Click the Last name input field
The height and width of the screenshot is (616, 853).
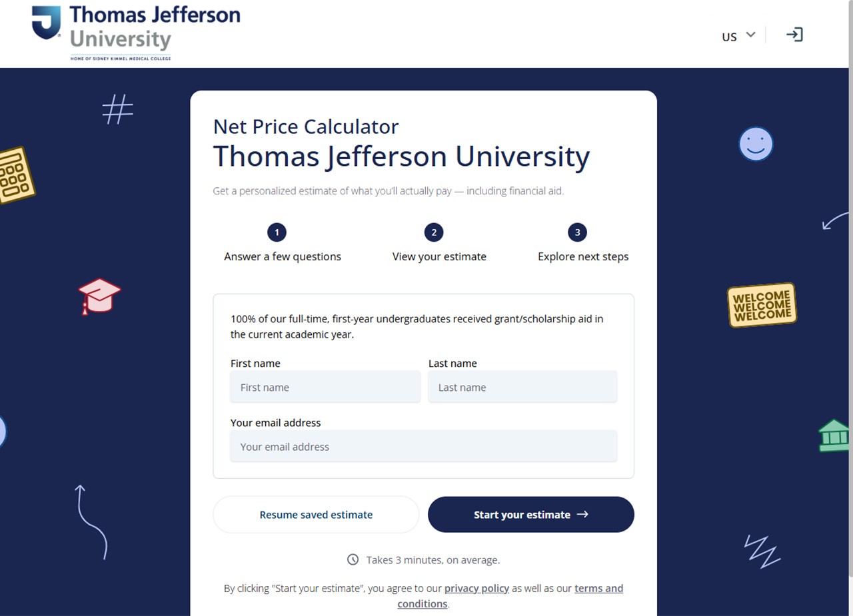pyautogui.click(x=522, y=387)
